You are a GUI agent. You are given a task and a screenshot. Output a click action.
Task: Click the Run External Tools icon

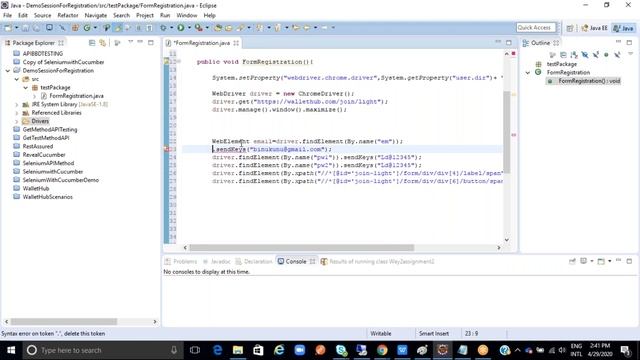click(x=198, y=28)
